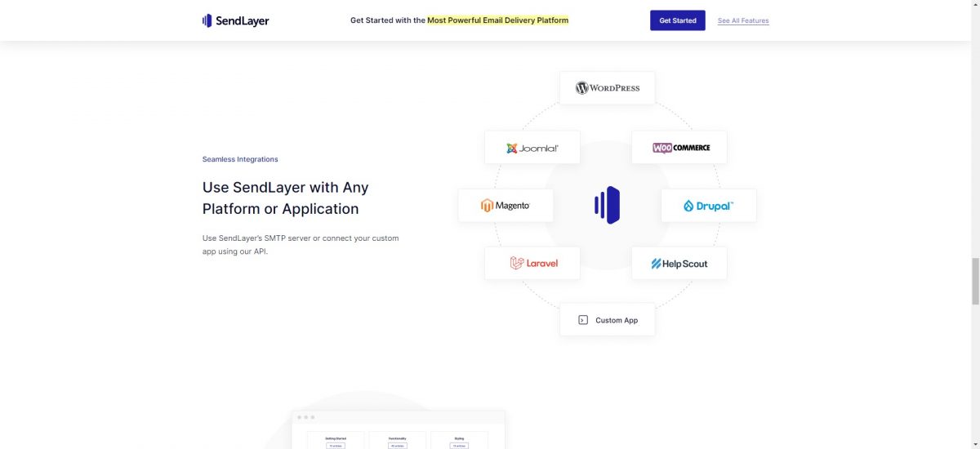Click the SendLayer logo in header
This screenshot has width=980, height=449.
[x=235, y=20]
